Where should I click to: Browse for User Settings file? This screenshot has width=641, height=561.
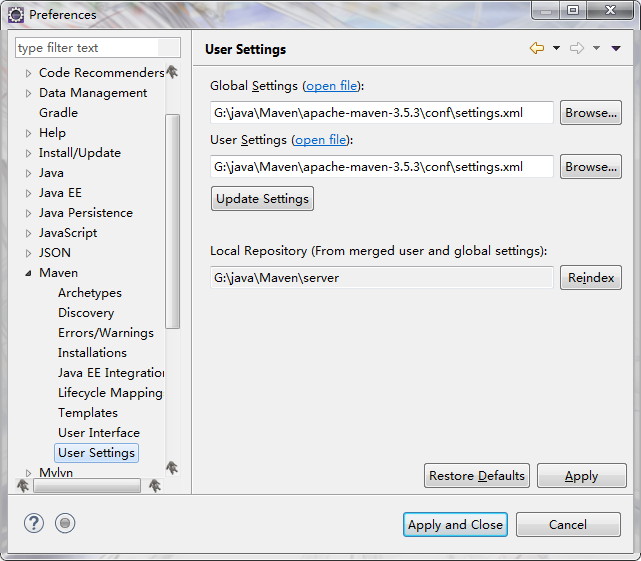[x=591, y=166]
